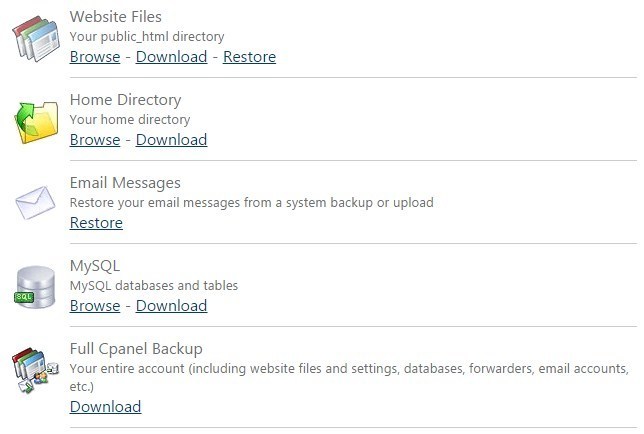Image resolution: width=644 pixels, height=434 pixels.
Task: Click the Website Files stacked pages icon
Action: coord(36,39)
